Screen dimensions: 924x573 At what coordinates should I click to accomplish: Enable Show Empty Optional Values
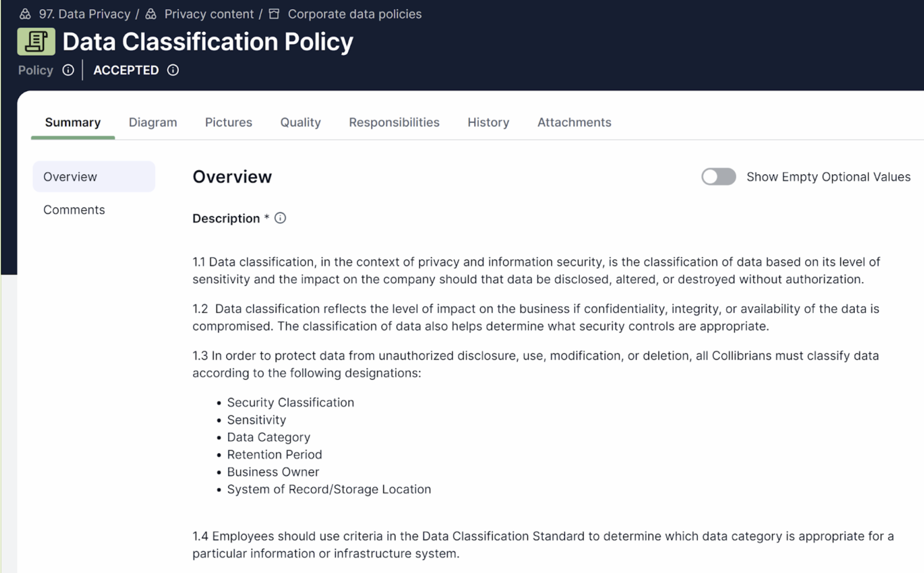click(x=718, y=177)
